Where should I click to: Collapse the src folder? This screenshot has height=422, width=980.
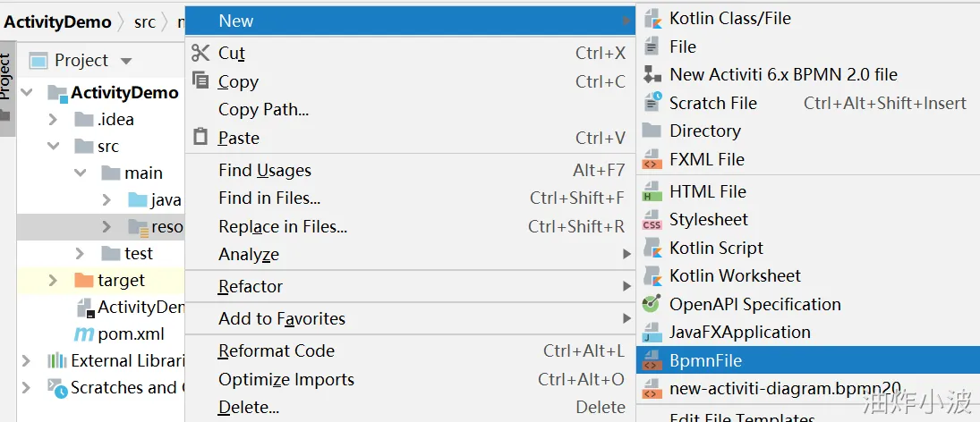tap(54, 146)
